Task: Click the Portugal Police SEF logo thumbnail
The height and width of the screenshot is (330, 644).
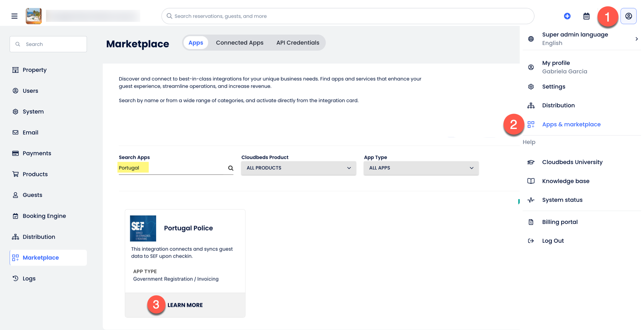Action: click(143, 228)
